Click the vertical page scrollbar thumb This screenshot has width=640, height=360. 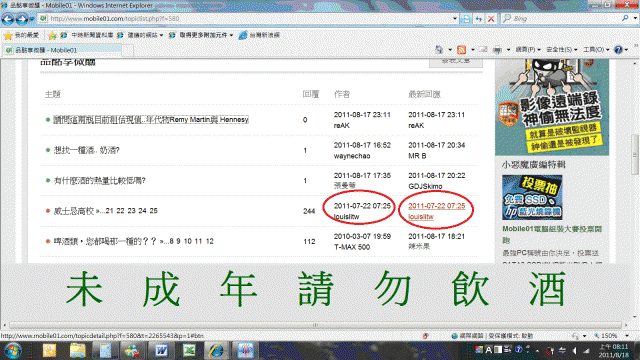[x=635, y=155]
